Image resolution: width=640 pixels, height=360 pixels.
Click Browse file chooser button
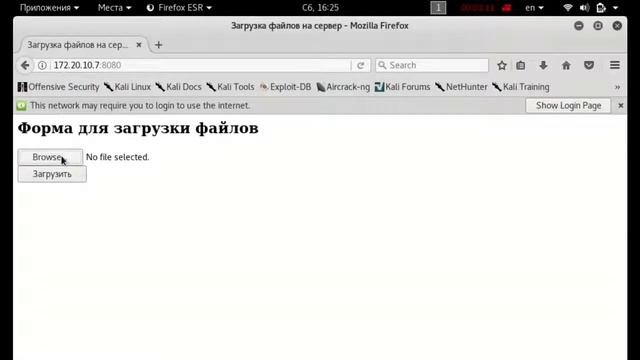[x=50, y=157]
